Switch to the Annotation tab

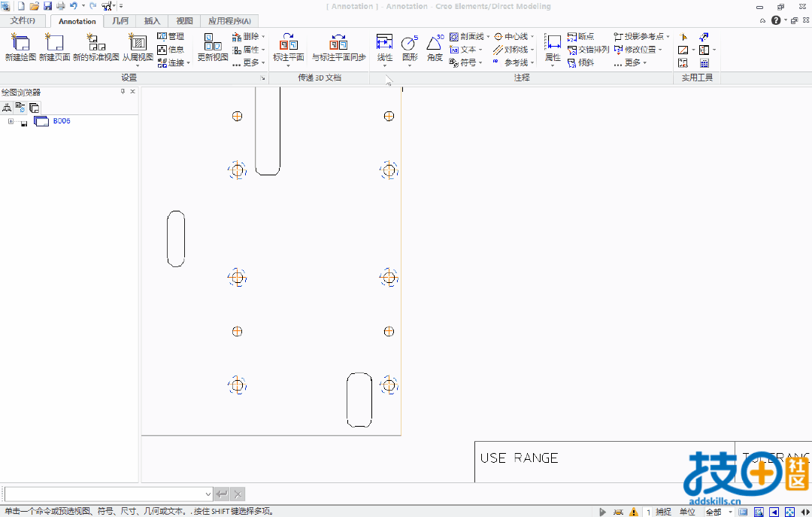click(x=77, y=21)
